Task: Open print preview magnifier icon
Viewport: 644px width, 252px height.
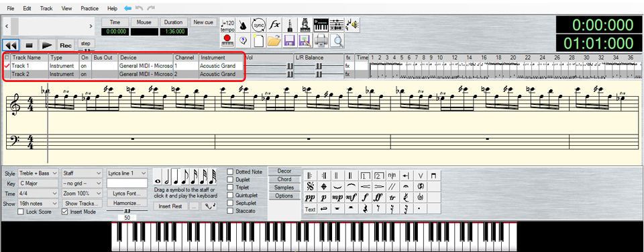Action: point(336,40)
